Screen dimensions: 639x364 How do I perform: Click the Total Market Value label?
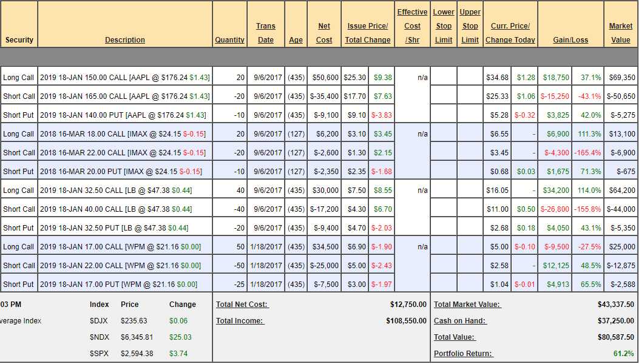467,305
